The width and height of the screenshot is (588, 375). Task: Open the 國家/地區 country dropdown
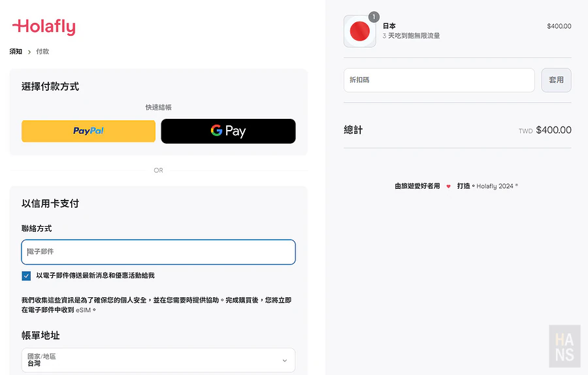click(x=158, y=360)
